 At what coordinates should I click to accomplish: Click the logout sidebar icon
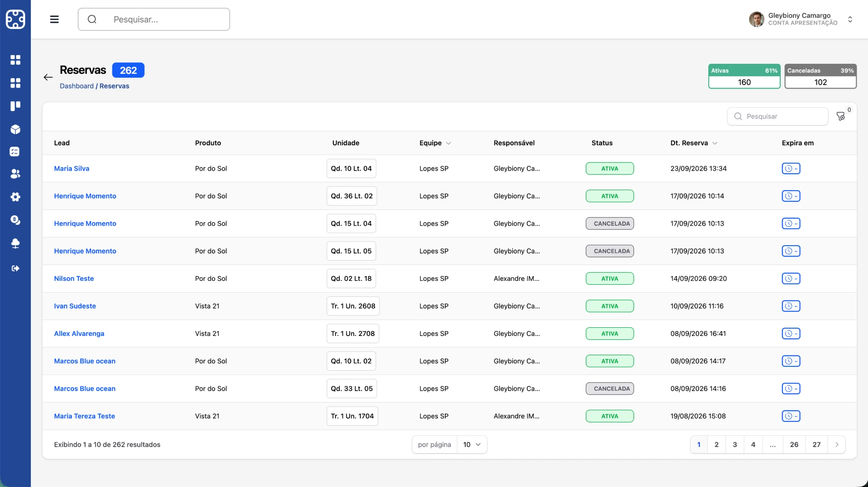click(15, 268)
